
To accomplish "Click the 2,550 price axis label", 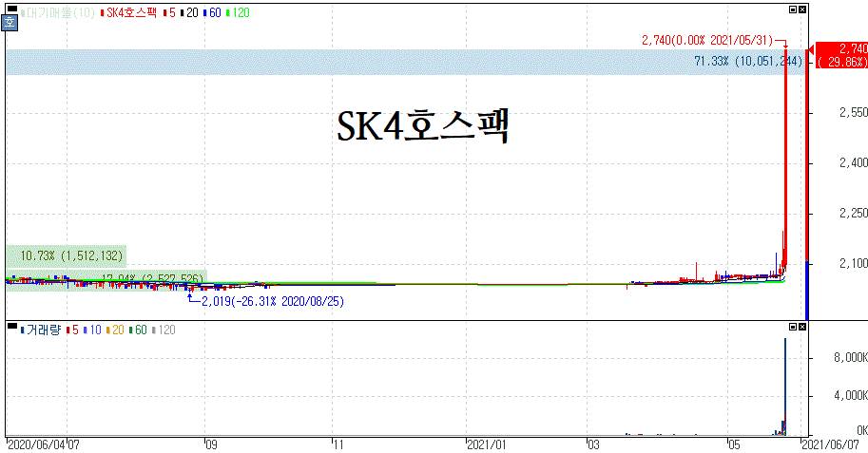I will coord(853,113).
